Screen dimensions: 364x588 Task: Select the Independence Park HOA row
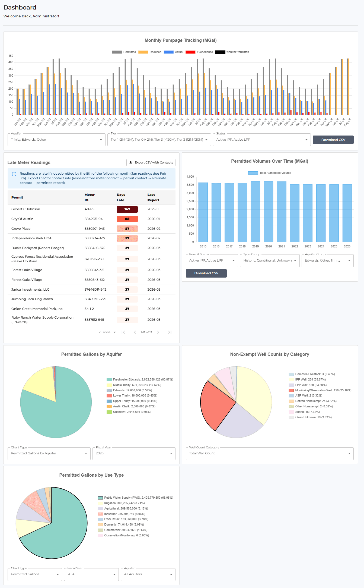coord(91,238)
